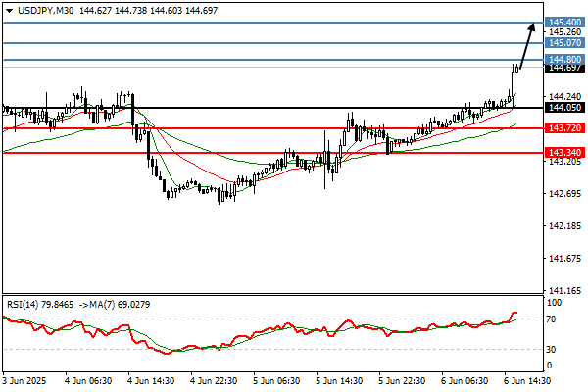Select the 145.070 resistance price label
The height and width of the screenshot is (392, 588).
[x=564, y=43]
